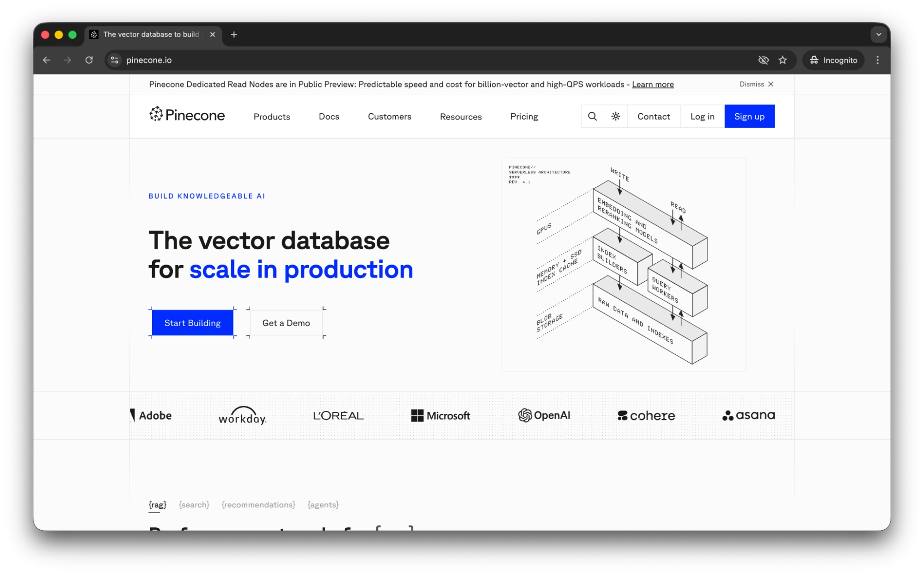
Task: Open the Resources navigation menu
Action: [x=460, y=117]
